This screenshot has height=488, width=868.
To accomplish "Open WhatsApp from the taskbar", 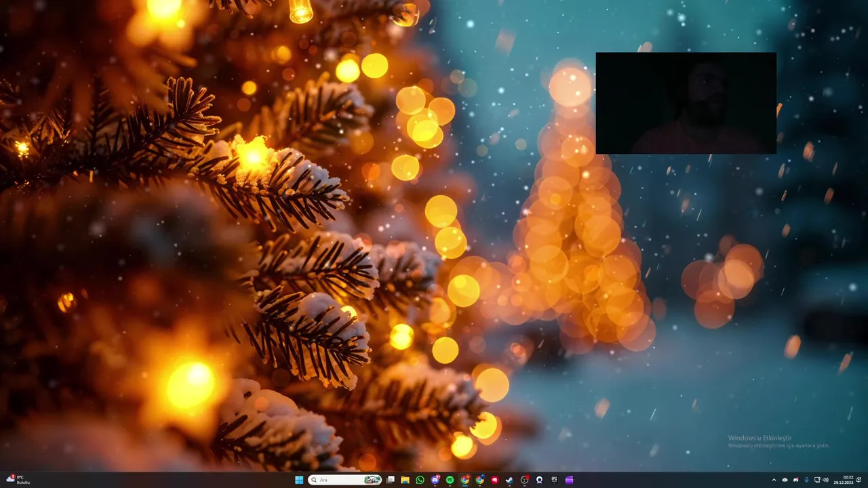I will point(420,480).
